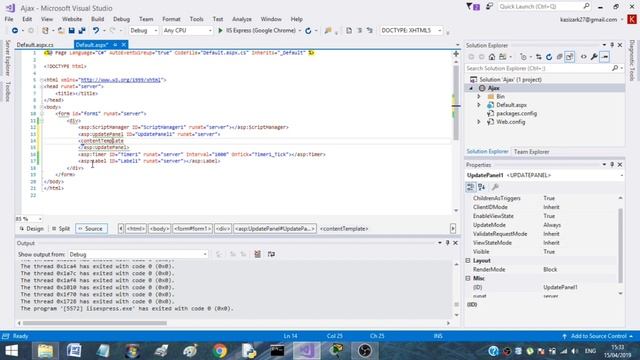Image resolution: width=640 pixels, height=360 pixels.
Task: Open the OBS Studio taskbar icon
Action: (x=364, y=351)
